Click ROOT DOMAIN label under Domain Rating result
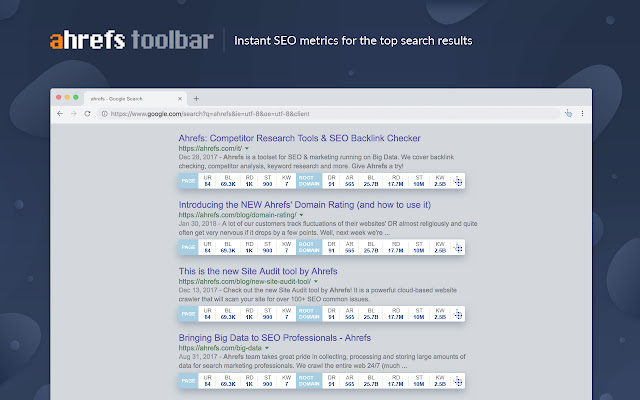640x400 pixels. click(x=309, y=247)
